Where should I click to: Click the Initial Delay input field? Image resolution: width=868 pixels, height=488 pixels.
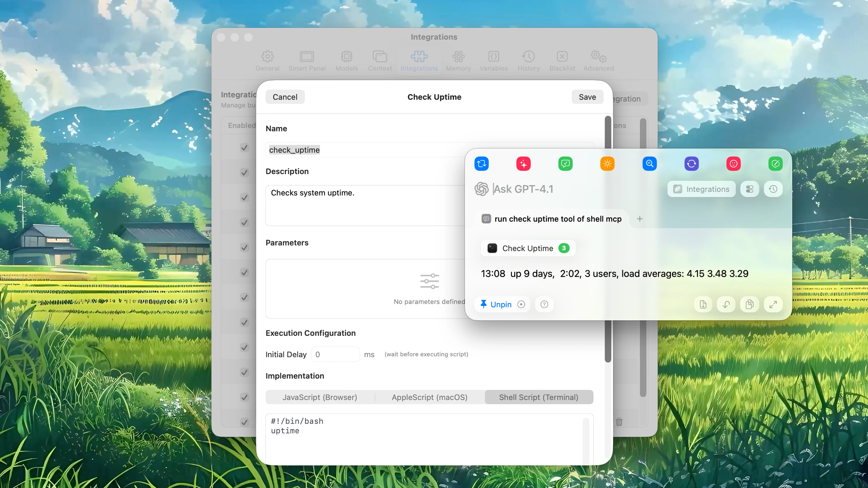pos(335,354)
